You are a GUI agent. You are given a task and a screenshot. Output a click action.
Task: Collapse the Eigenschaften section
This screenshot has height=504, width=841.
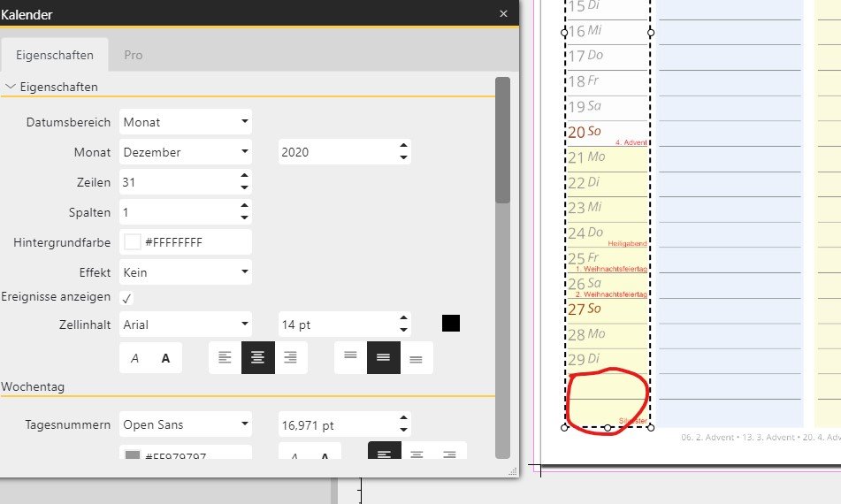(x=11, y=87)
